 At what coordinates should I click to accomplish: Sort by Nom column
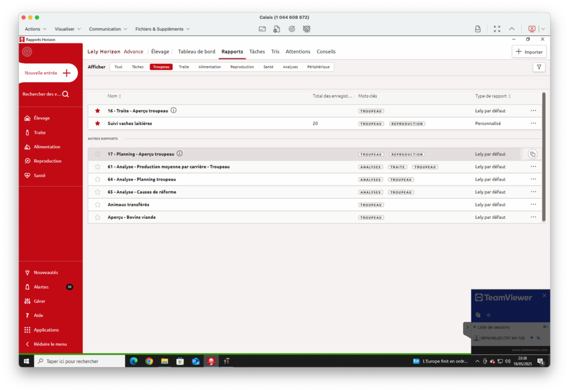click(x=114, y=96)
